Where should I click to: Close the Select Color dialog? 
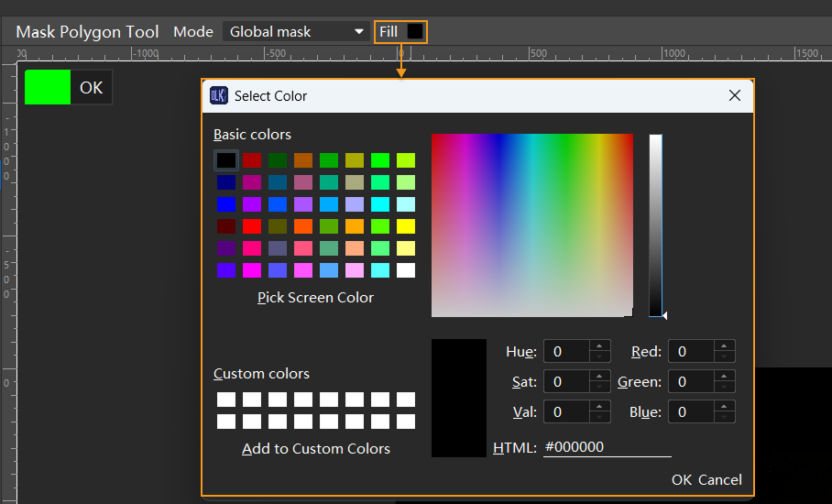pos(734,95)
